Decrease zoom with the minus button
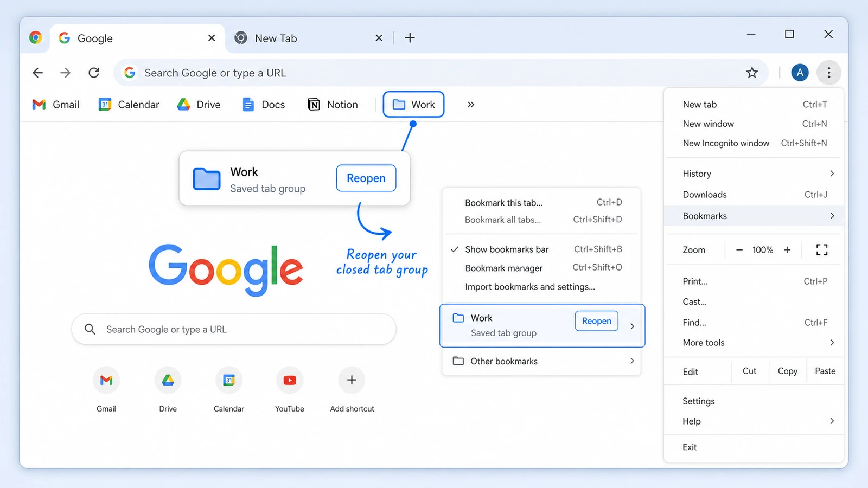Screen dimensions: 868x488 739,250
